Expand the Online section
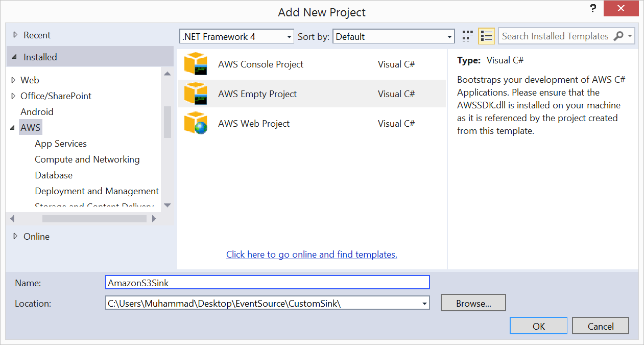 15,236
